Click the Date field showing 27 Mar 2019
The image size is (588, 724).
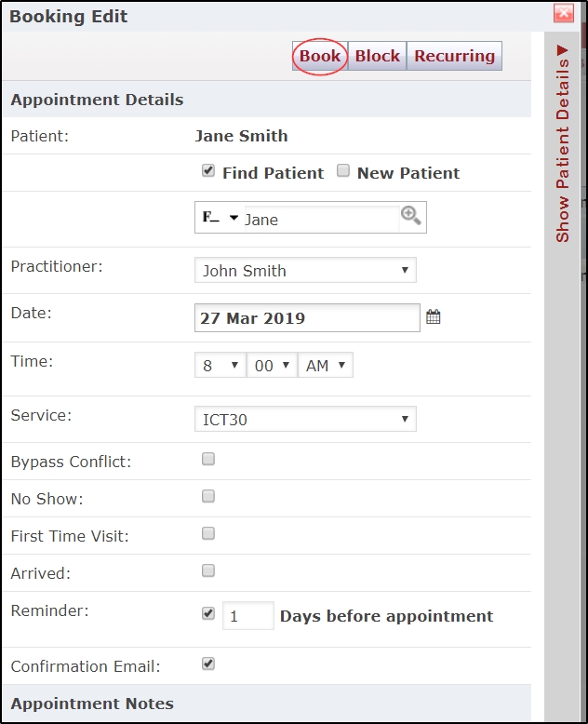307,318
